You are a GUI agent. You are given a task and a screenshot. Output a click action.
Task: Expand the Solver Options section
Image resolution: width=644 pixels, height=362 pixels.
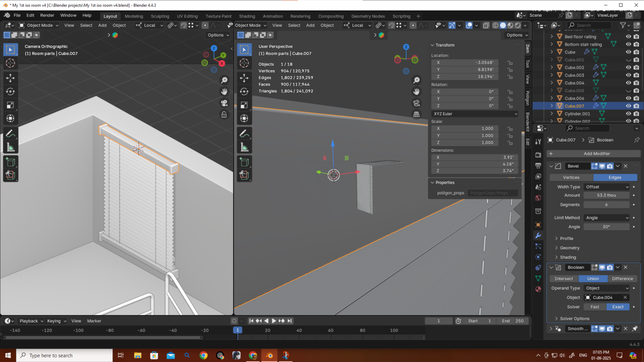(x=575, y=319)
